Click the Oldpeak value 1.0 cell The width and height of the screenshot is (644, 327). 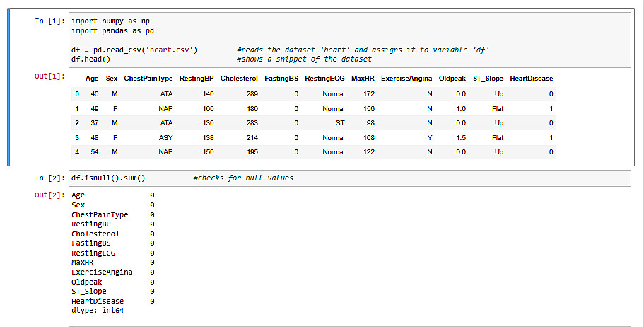(x=461, y=109)
